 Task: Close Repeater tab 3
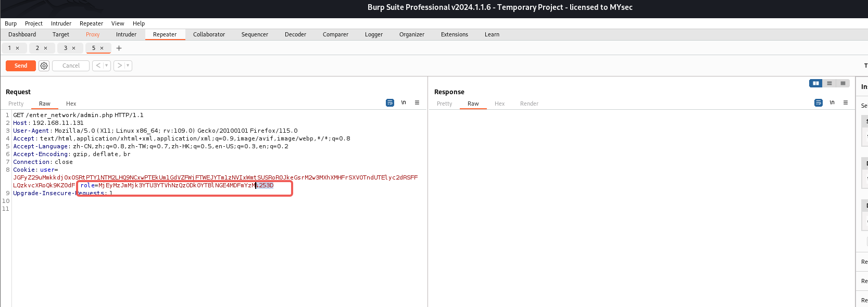coord(73,48)
